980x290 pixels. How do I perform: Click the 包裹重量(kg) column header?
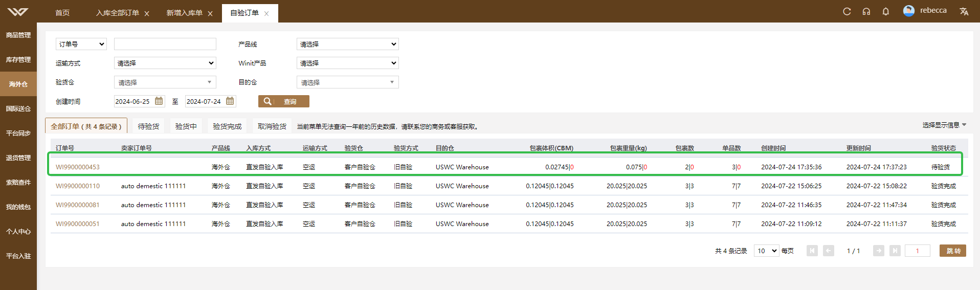pos(629,148)
